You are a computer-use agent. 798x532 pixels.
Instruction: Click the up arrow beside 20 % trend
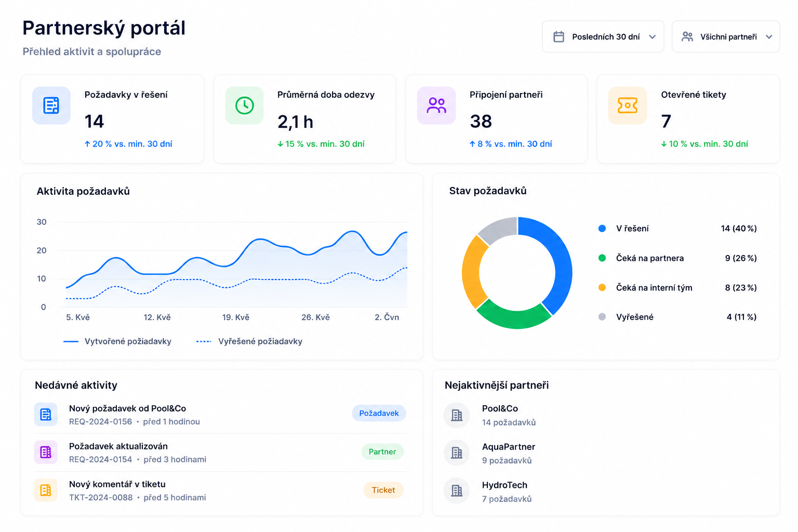87,144
